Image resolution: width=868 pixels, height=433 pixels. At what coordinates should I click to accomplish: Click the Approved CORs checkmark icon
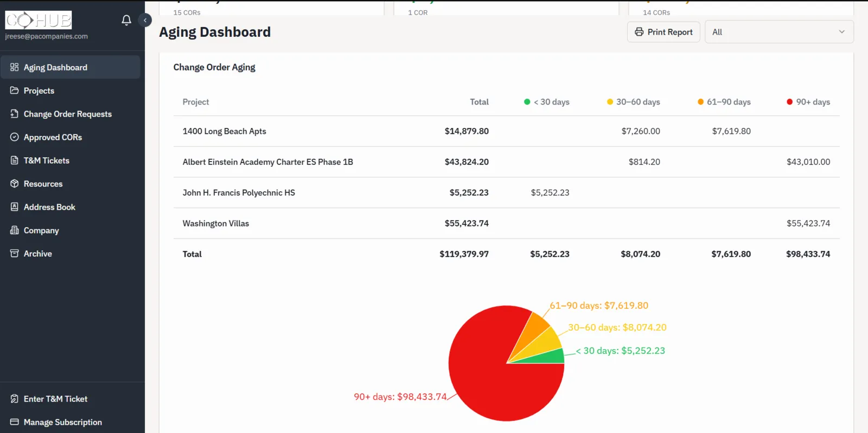pyautogui.click(x=15, y=137)
